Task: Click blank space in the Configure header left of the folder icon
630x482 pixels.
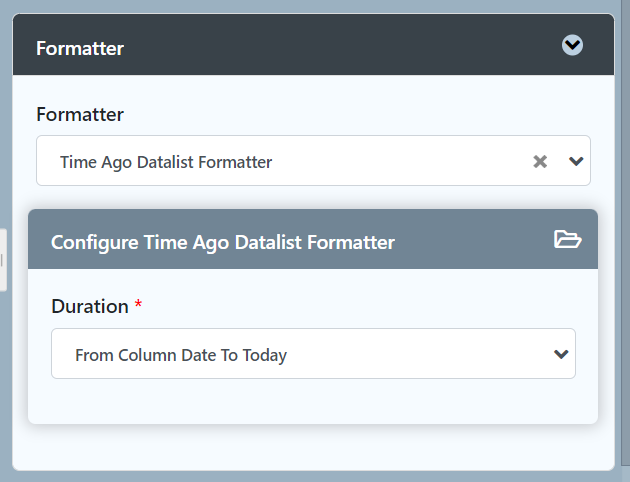Action: click(474, 240)
